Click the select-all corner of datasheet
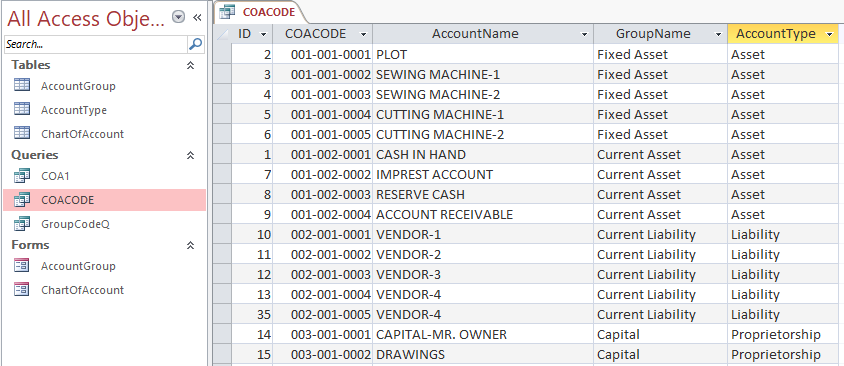844x366 pixels. pyautogui.click(x=222, y=34)
